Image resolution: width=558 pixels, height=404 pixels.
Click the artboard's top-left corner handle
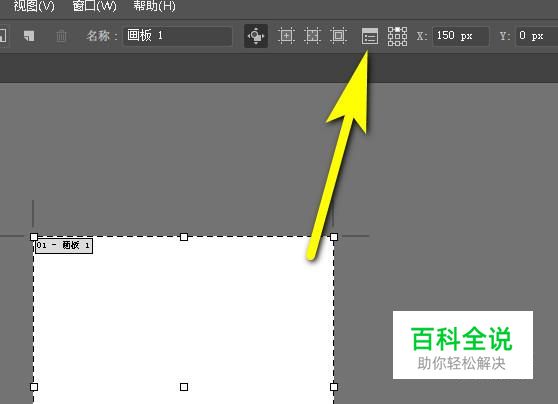tap(34, 237)
